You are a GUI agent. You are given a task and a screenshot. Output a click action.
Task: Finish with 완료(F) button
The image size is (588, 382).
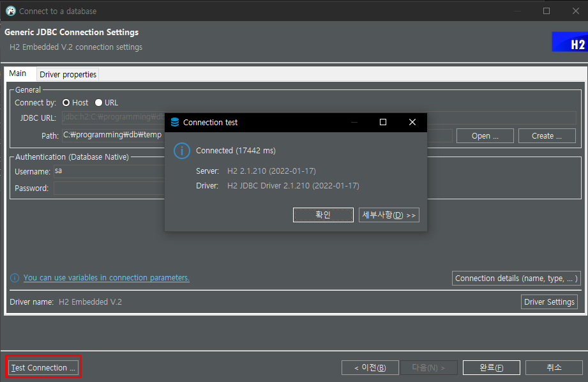pyautogui.click(x=491, y=368)
